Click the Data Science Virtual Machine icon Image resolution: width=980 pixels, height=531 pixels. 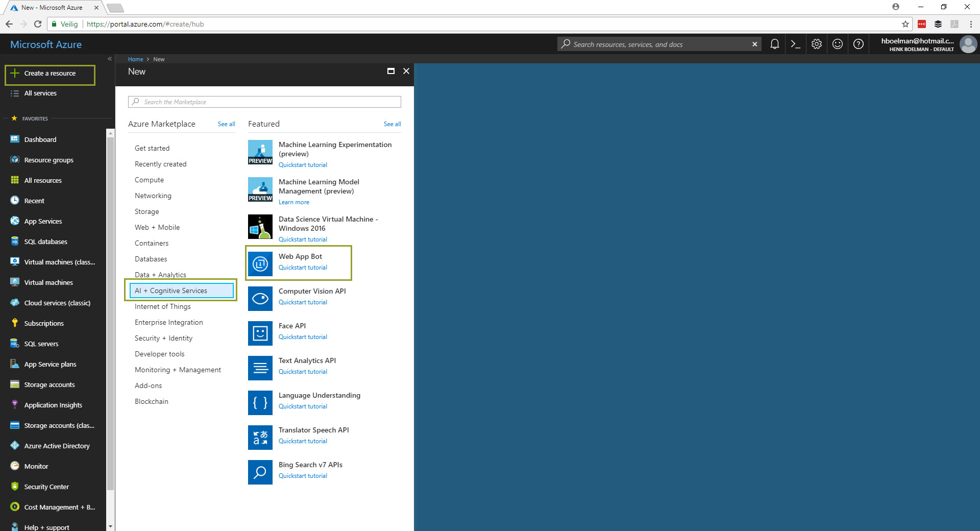click(x=260, y=227)
